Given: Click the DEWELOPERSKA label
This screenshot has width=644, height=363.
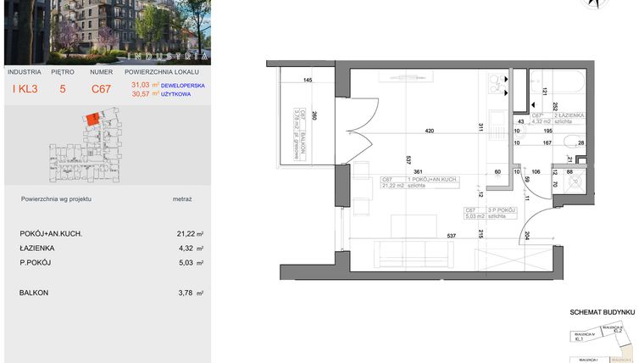Looking at the screenshot, I should coord(183,86).
